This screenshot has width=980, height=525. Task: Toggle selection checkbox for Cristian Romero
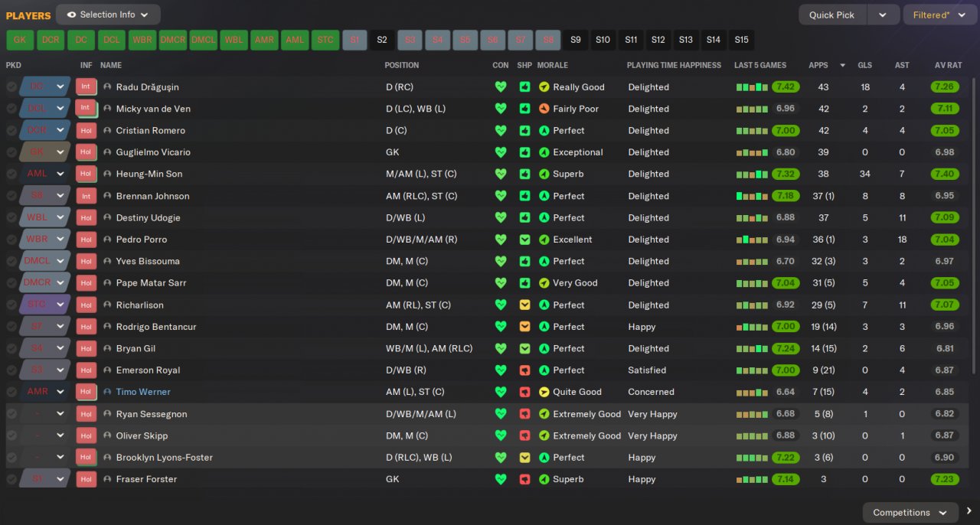pyautogui.click(x=11, y=131)
